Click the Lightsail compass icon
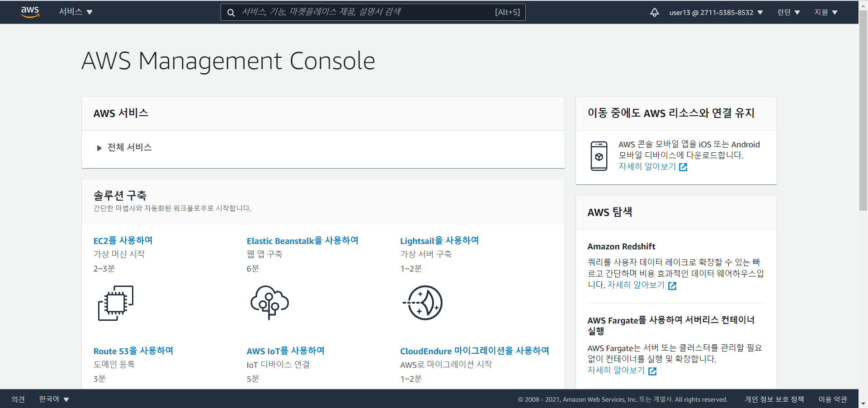 click(x=423, y=303)
